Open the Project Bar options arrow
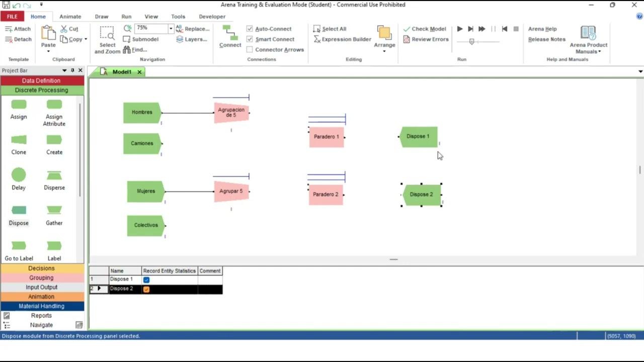 [64, 70]
